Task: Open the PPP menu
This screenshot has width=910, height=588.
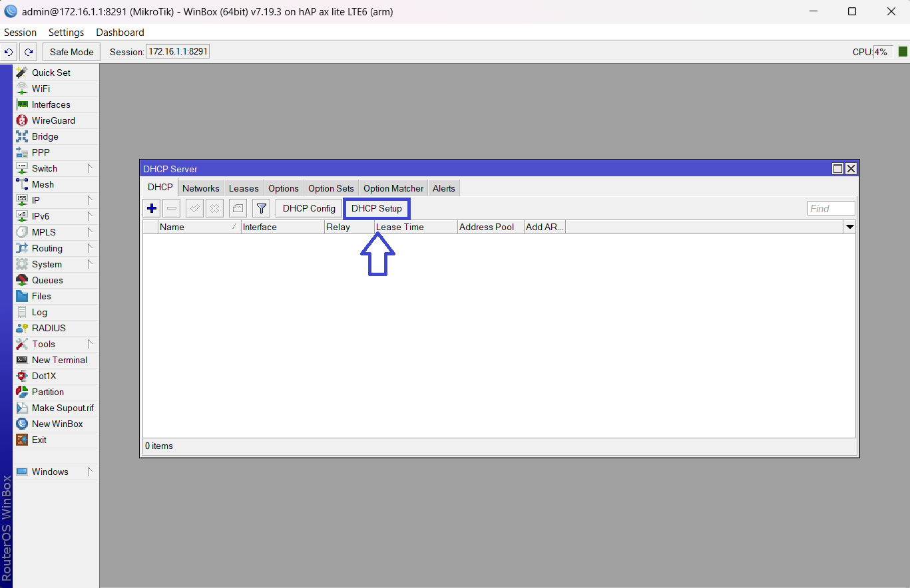Action: click(x=56, y=152)
